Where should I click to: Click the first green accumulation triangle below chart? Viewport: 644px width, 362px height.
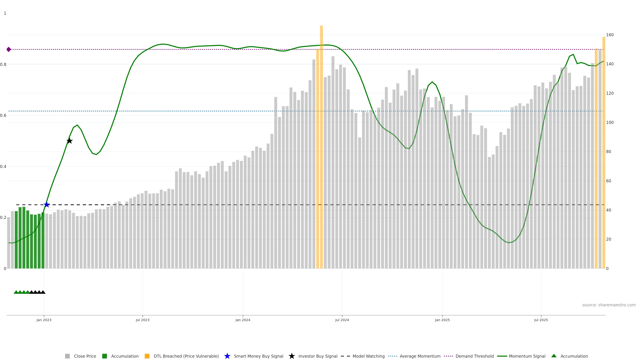point(16,292)
